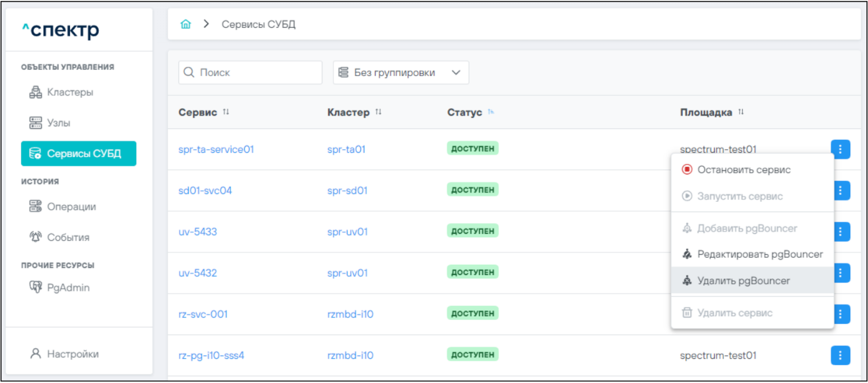Select Остановить сервис from context menu
Image resolution: width=868 pixels, height=383 pixels.
[x=744, y=170]
